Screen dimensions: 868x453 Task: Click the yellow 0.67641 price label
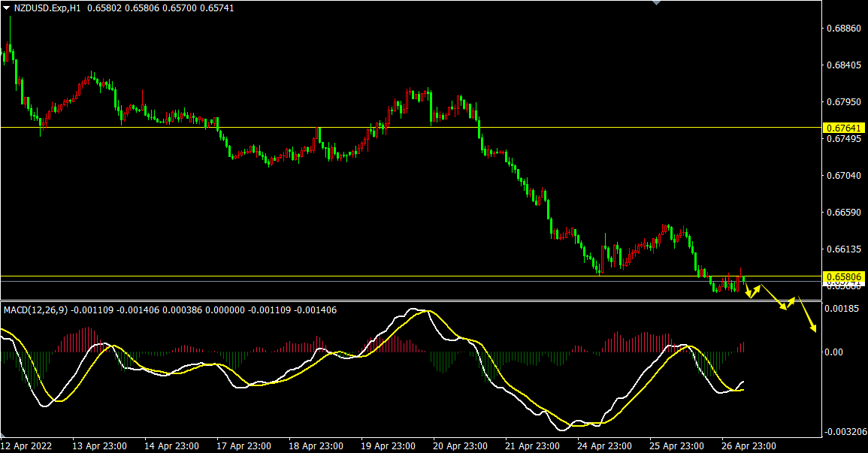coord(845,128)
